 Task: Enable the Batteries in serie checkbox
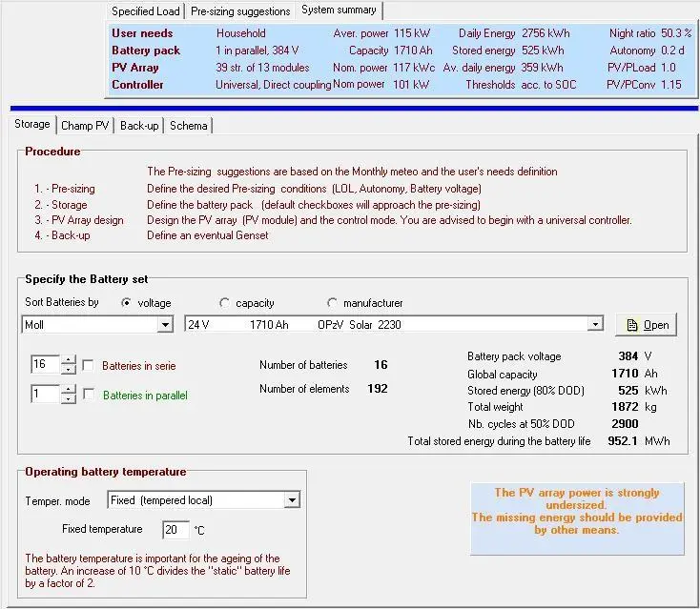pos(89,366)
